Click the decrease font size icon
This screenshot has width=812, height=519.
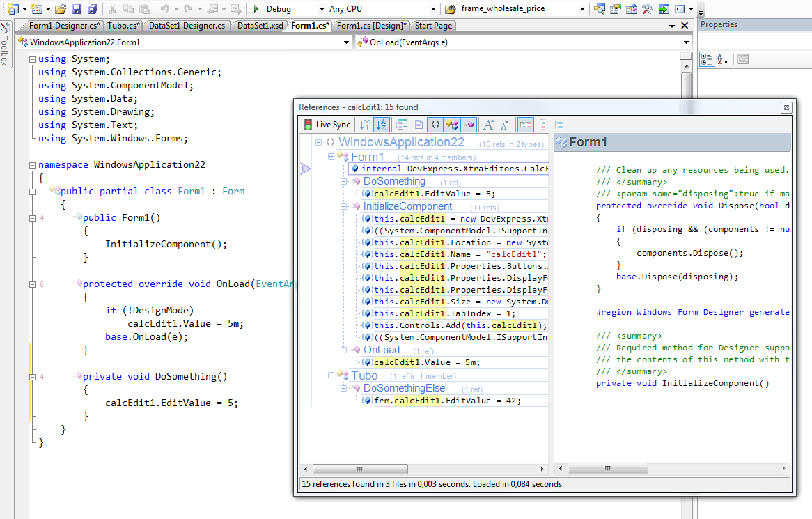coord(504,125)
